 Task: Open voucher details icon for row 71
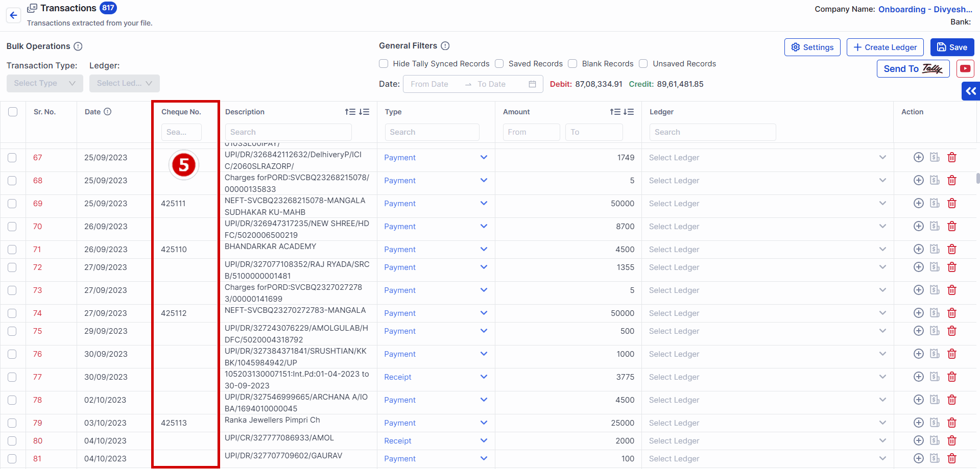(x=935, y=249)
